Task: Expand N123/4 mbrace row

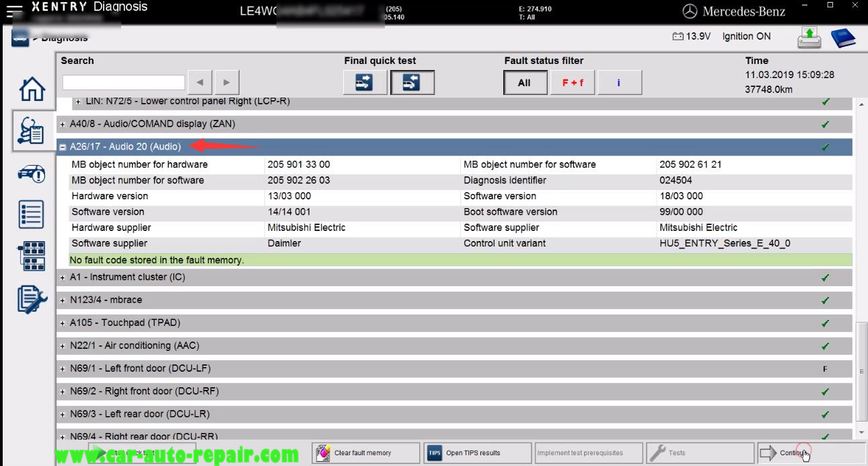Action: [63, 300]
